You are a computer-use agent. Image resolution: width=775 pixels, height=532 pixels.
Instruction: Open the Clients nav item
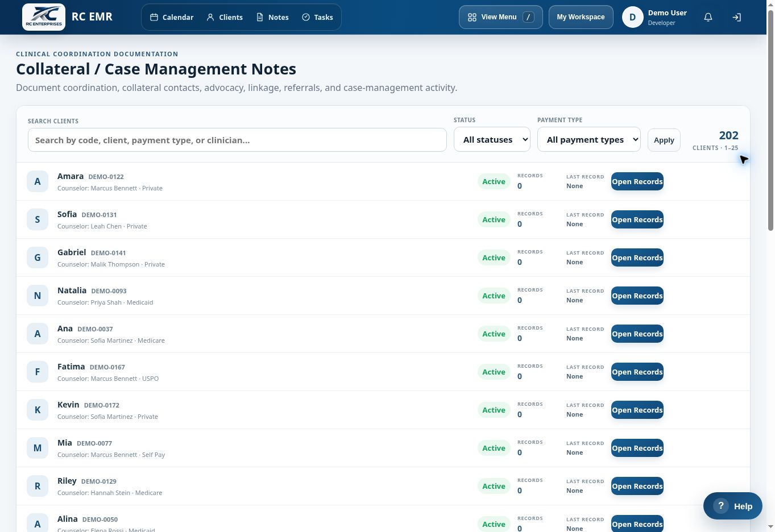tap(225, 17)
